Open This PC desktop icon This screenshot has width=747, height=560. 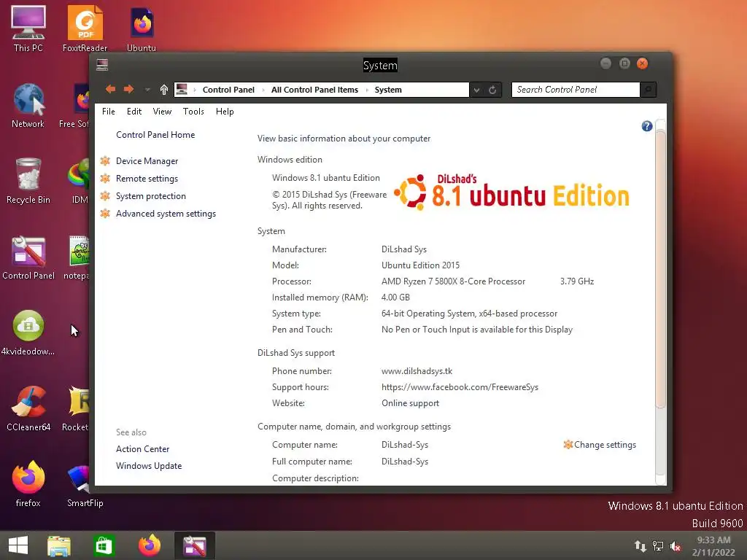[x=28, y=28]
